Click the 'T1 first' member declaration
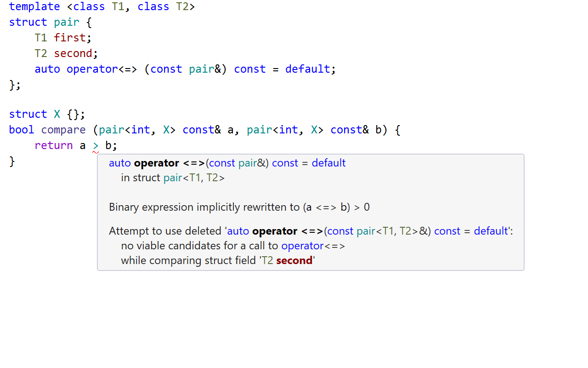The height and width of the screenshot is (368, 588). (62, 37)
